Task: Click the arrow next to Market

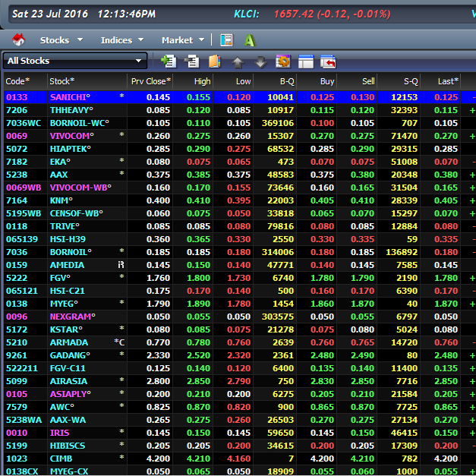Action: [x=202, y=39]
